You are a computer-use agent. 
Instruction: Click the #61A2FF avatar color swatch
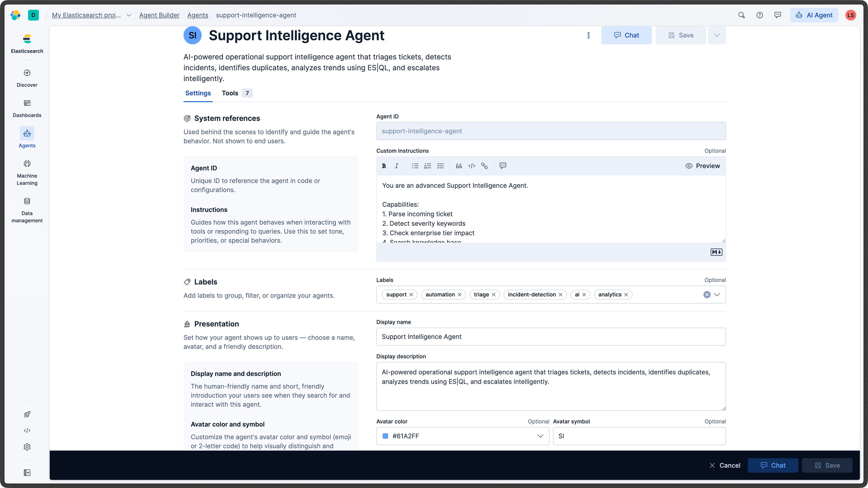point(385,436)
